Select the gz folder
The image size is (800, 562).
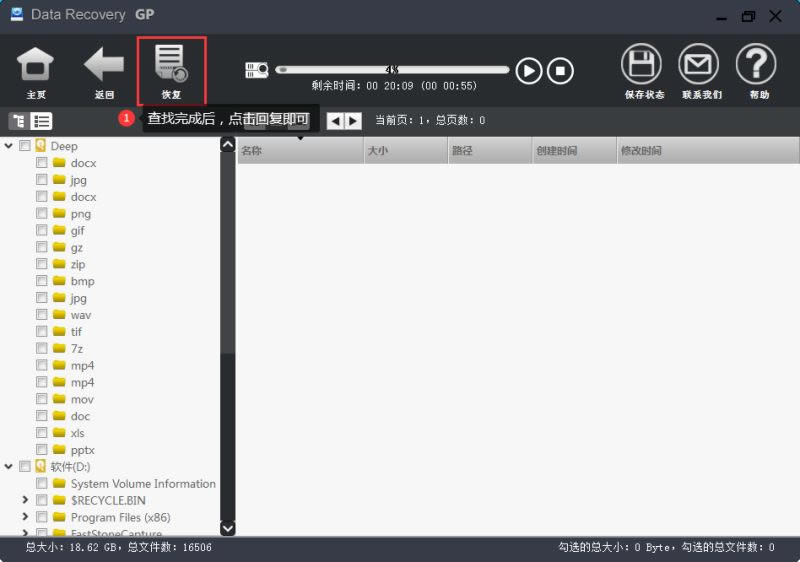coord(77,247)
